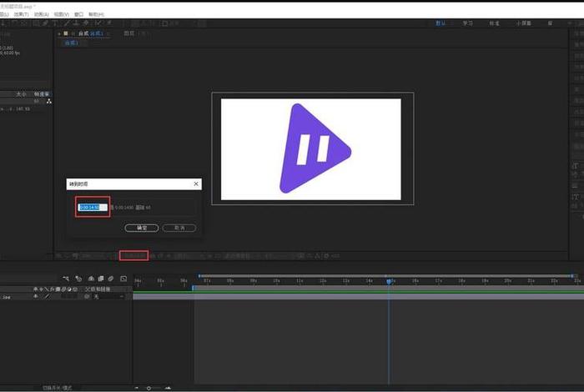The width and height of the screenshot is (584, 392).
Task: Open the 动画(A) menu
Action: click(x=42, y=14)
